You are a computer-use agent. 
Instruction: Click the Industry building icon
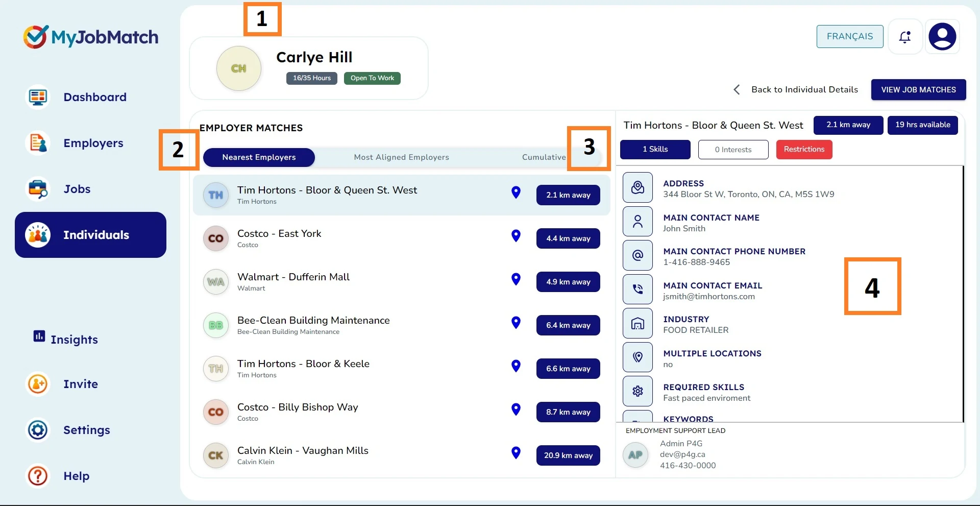(x=638, y=323)
